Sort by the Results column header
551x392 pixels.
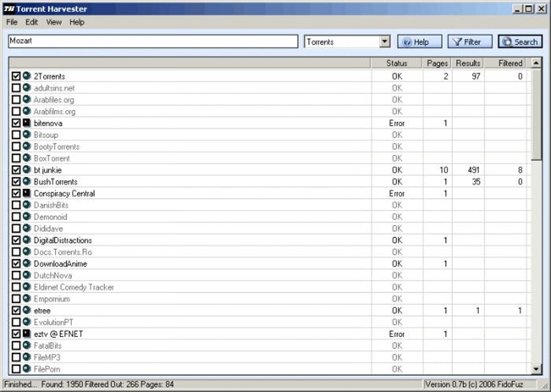point(468,63)
